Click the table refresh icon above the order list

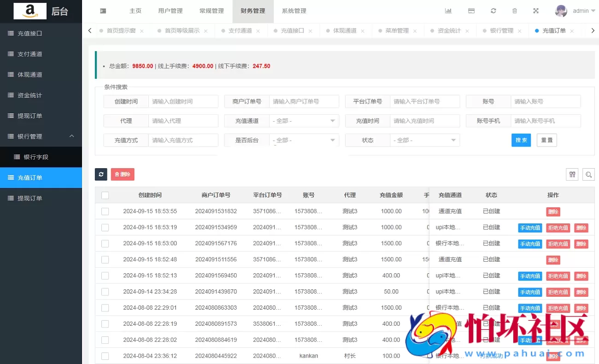coord(101,174)
